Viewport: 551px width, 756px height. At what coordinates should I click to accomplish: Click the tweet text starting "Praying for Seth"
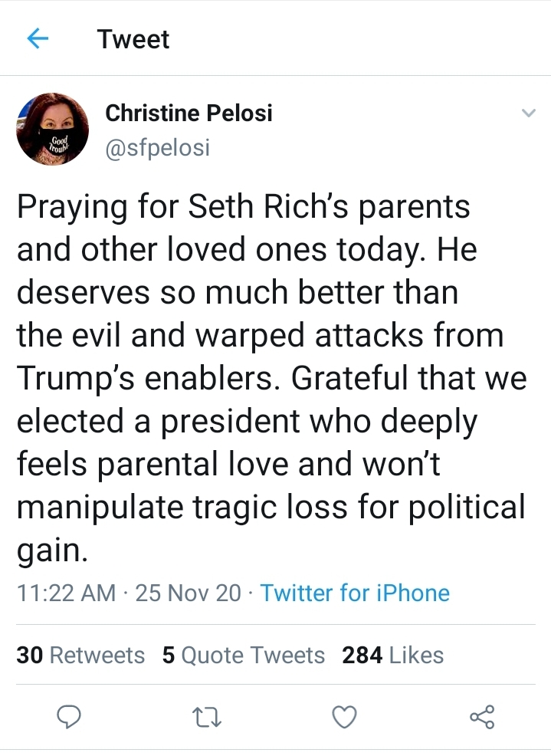coord(271,378)
